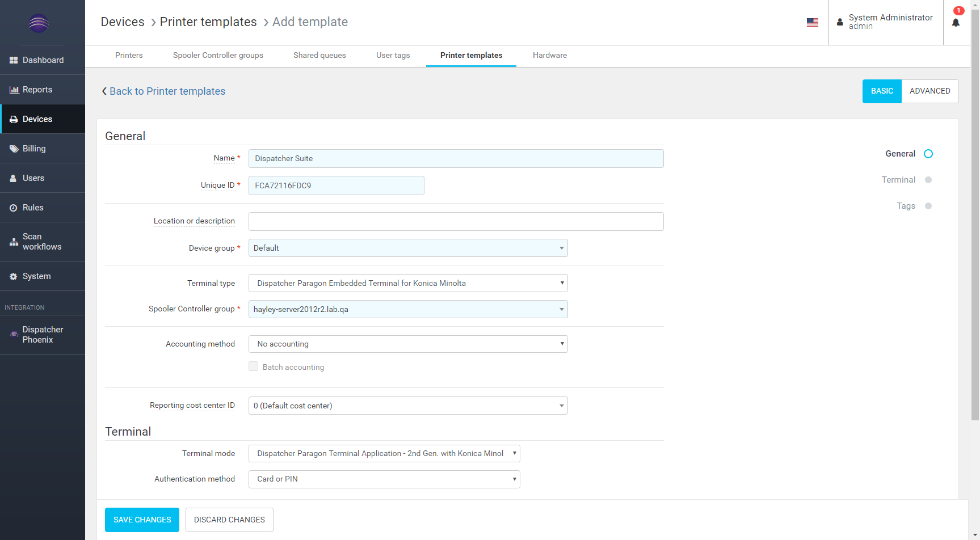Screen dimensions: 980x540
Task: Click into the Unique ID input field
Action: tap(336, 185)
